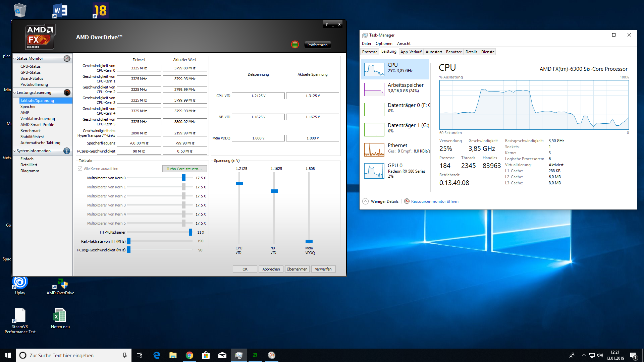
Task: Switch to the Prozesse tab
Action: click(x=370, y=52)
